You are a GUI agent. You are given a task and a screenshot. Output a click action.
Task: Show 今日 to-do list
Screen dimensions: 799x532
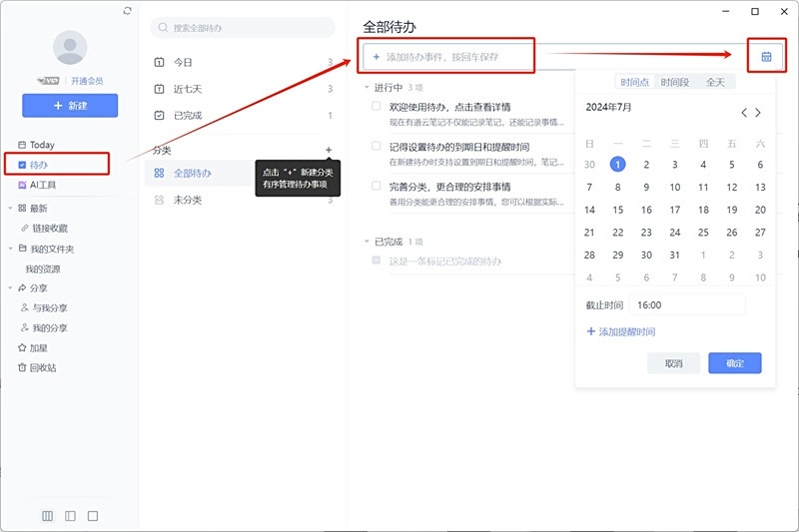click(243, 62)
